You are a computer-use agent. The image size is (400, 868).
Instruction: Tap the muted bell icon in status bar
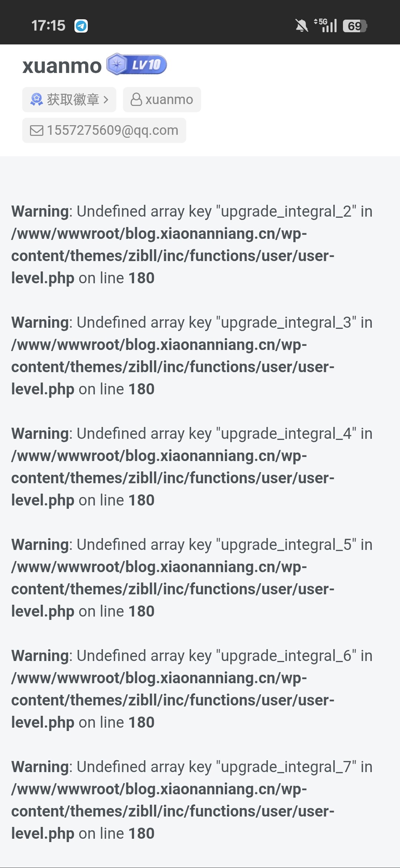[301, 26]
